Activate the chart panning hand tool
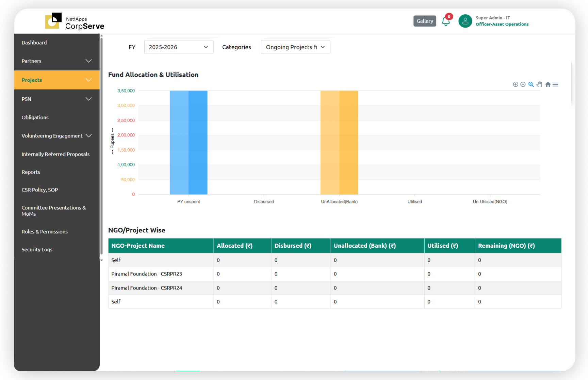Viewport: 588px width, 380px height. coord(539,84)
